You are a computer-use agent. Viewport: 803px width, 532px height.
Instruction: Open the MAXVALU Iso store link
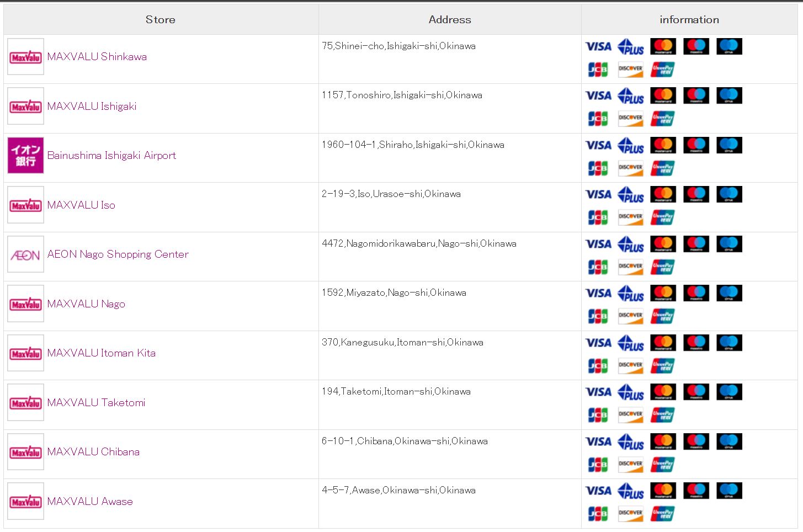coord(81,205)
